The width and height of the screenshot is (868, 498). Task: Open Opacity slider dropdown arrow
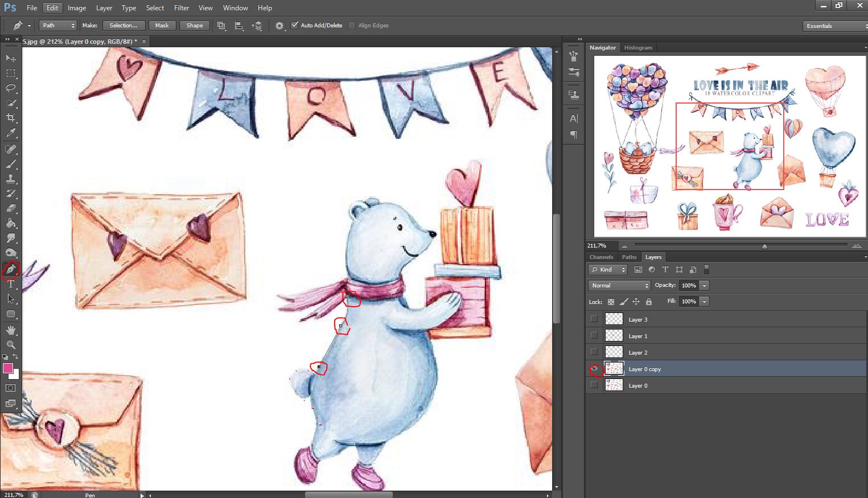click(x=705, y=285)
